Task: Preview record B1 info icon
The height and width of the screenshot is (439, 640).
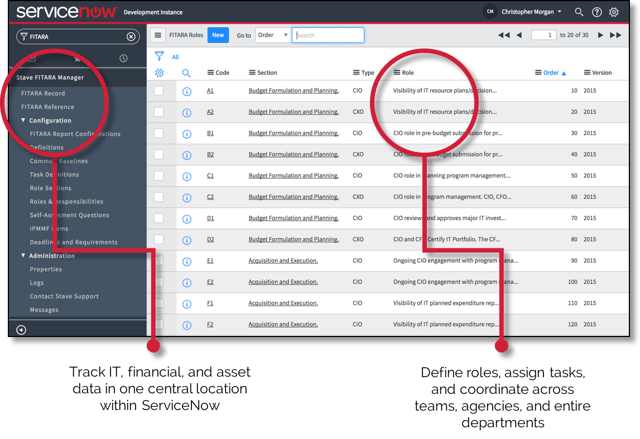Action: [x=187, y=134]
